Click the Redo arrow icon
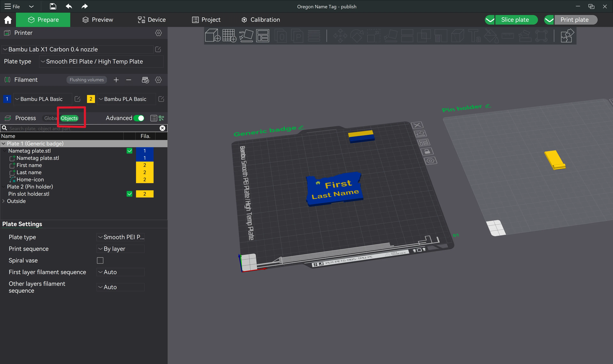 pos(85,6)
